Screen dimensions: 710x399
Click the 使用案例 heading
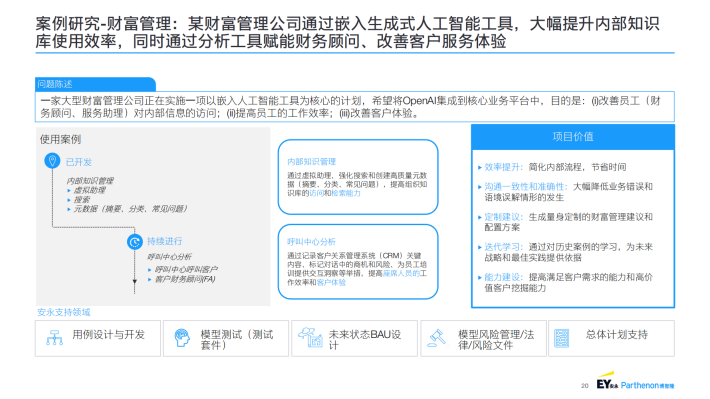tap(60, 139)
